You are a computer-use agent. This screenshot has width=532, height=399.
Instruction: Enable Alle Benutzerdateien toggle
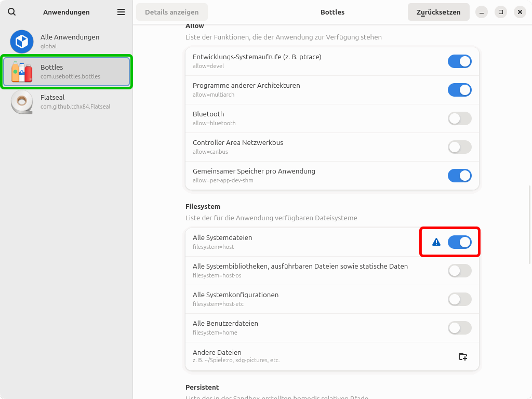click(459, 328)
